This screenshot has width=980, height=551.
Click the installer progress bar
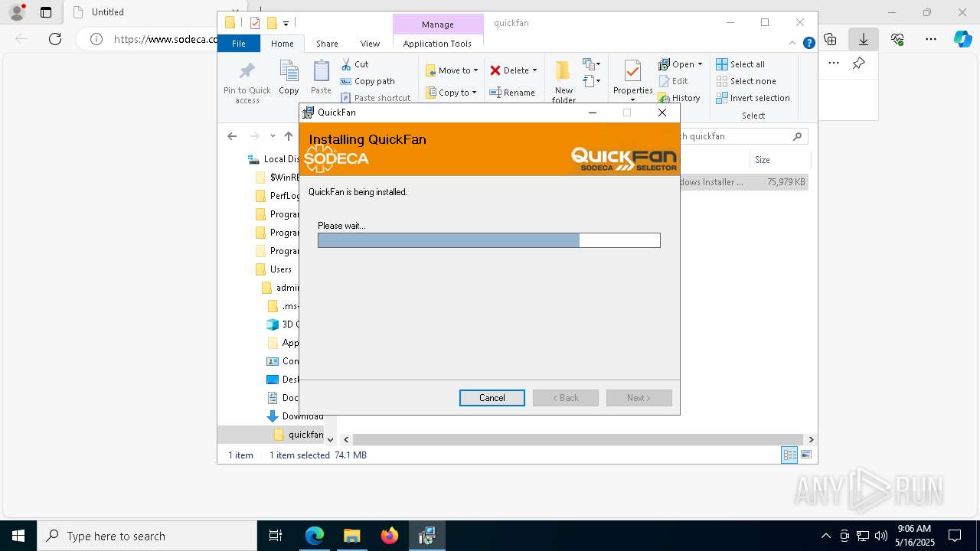[x=488, y=240]
